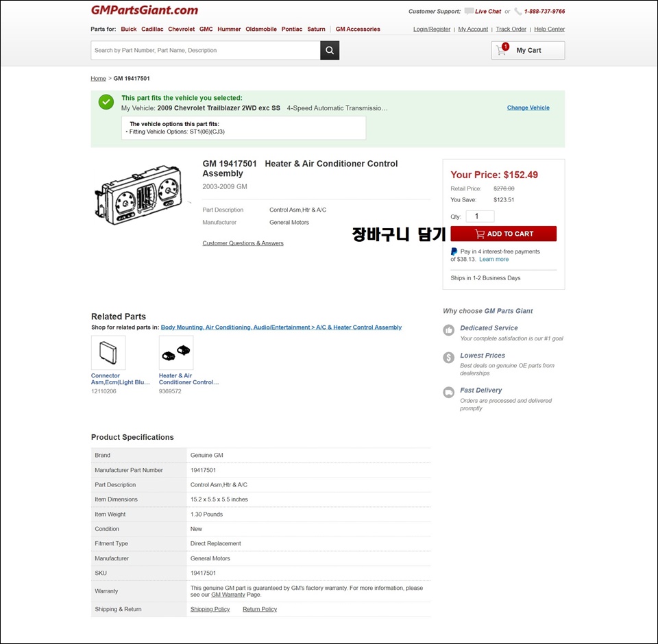Select the GM 19417501 product title

(300, 169)
